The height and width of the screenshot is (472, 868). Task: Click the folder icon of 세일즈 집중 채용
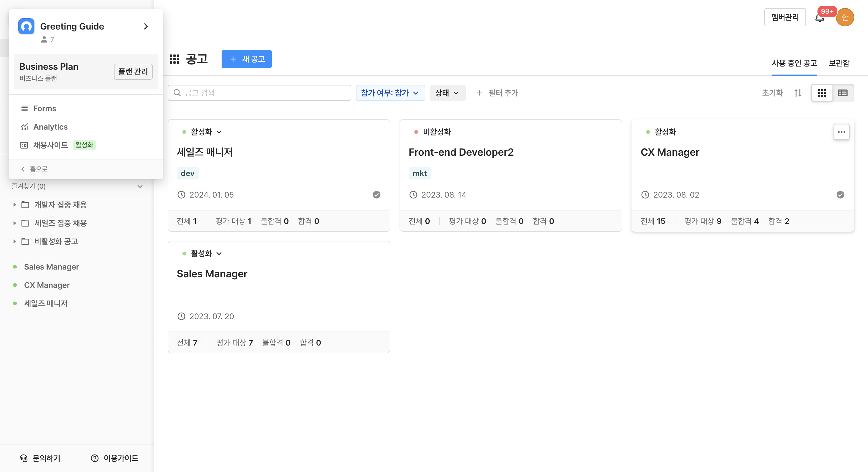[25, 223]
